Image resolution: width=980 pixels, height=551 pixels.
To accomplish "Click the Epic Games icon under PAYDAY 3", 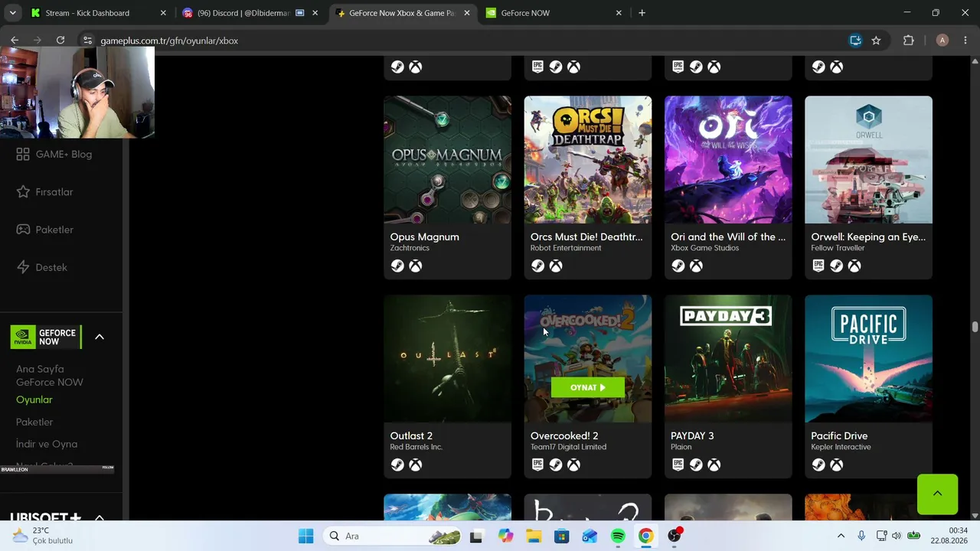I will pyautogui.click(x=678, y=465).
